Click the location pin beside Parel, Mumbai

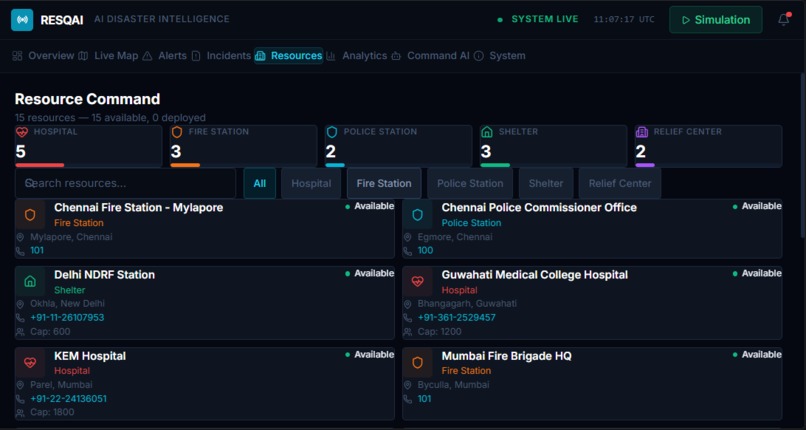click(20, 385)
